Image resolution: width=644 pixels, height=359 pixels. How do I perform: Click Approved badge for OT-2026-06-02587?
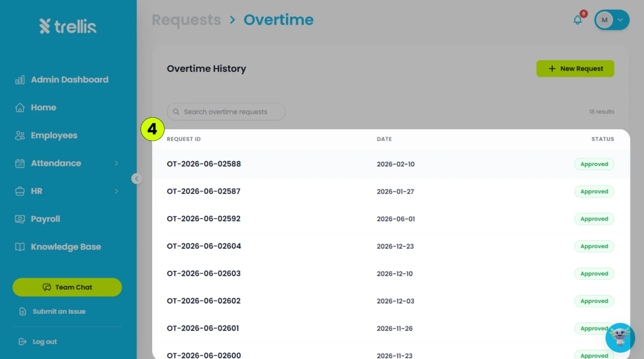(x=594, y=191)
